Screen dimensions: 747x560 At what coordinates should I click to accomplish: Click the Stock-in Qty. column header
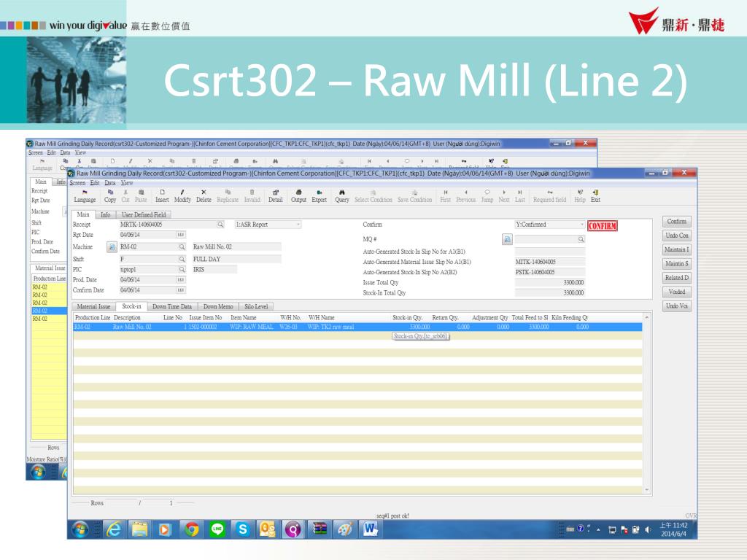(407, 318)
